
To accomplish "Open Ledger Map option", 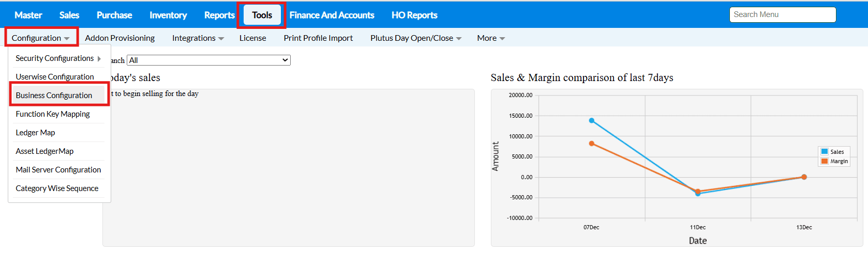I will click(35, 133).
